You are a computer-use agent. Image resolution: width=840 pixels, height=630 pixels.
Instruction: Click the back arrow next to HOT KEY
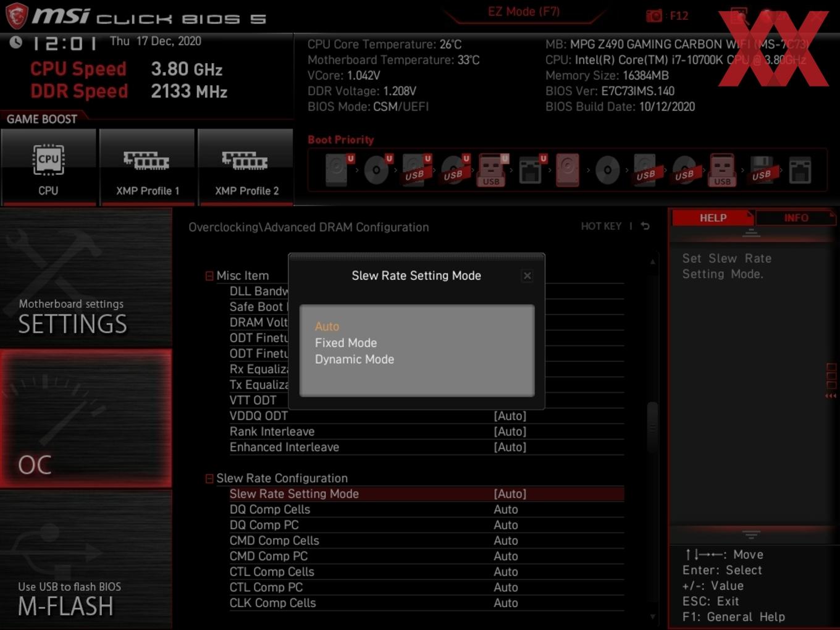pyautogui.click(x=645, y=226)
